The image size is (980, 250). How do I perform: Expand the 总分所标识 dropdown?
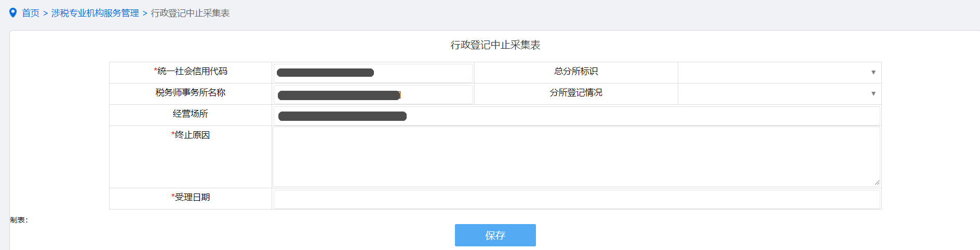[779, 73]
